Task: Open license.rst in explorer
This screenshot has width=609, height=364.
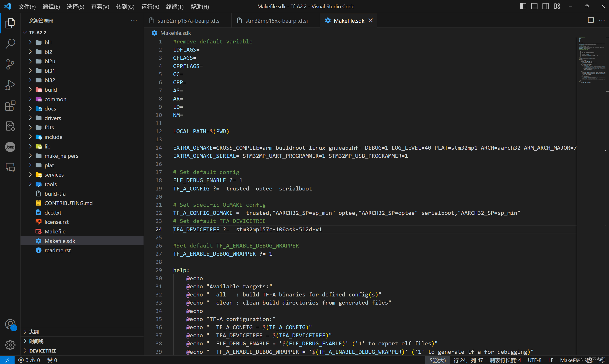Action: coord(82,222)
